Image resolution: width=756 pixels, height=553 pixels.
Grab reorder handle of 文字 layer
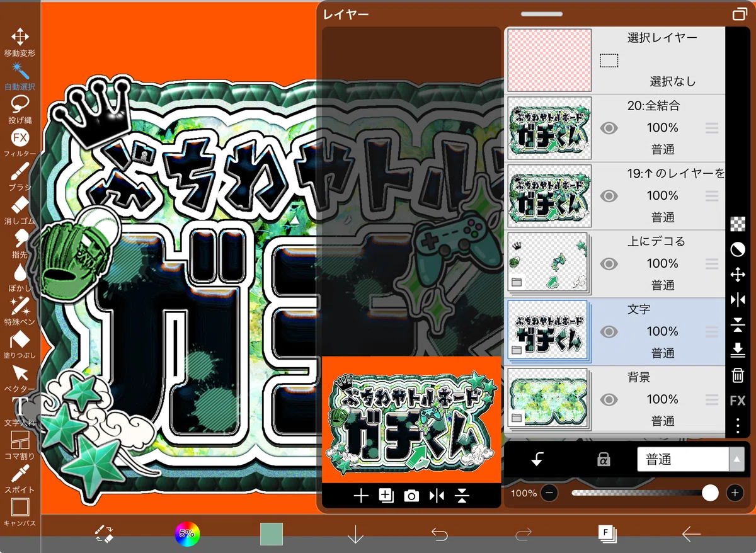(712, 332)
